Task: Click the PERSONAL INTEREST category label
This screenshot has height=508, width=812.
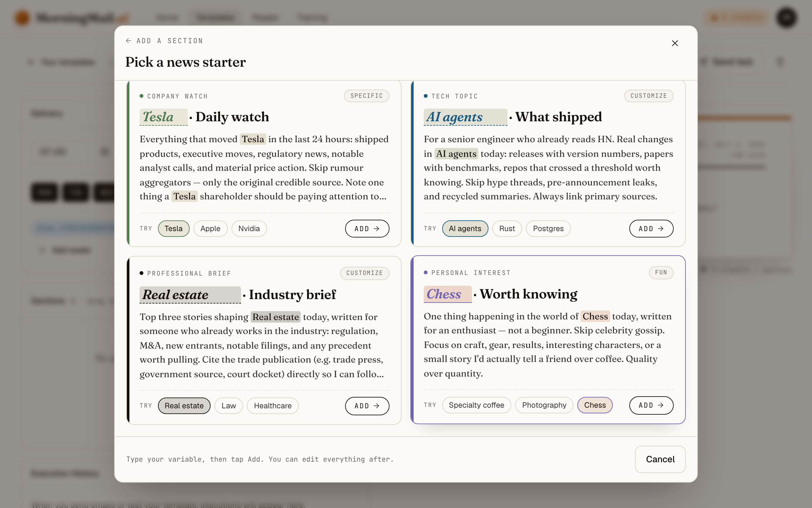Action: tap(471, 272)
